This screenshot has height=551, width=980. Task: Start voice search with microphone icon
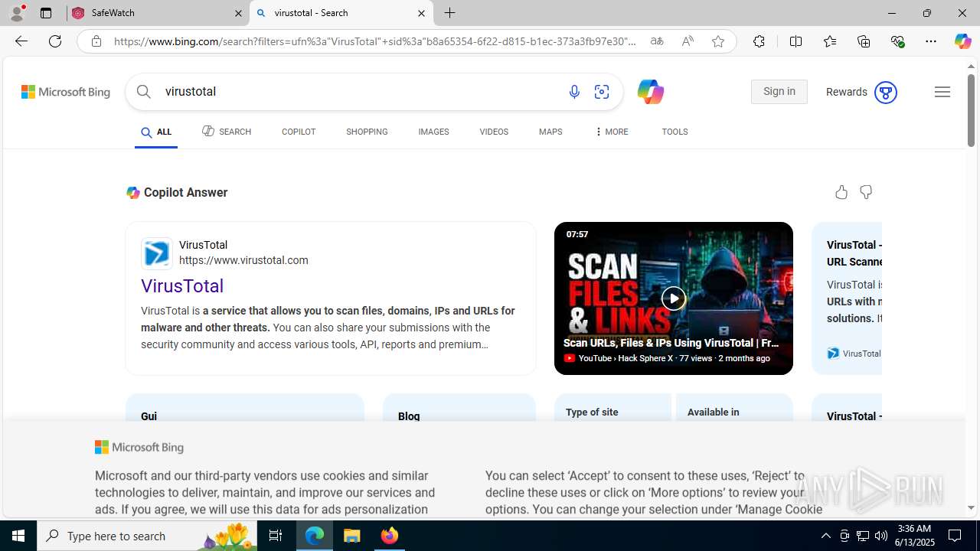pyautogui.click(x=574, y=92)
